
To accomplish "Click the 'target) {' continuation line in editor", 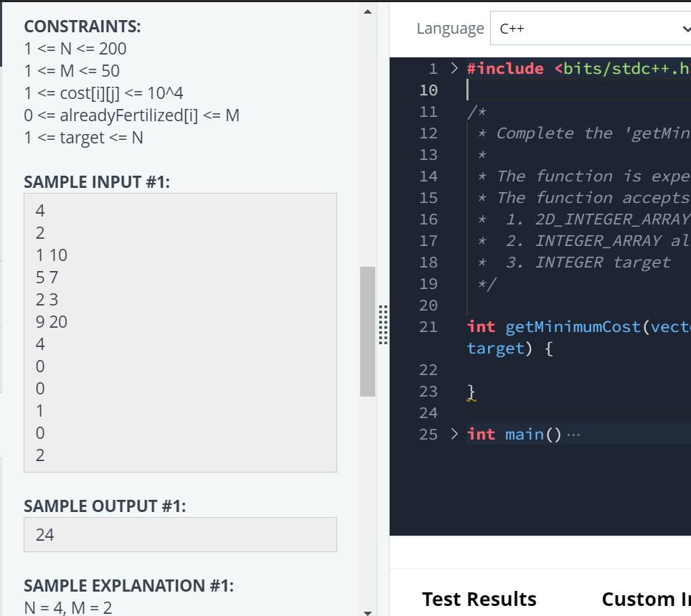I will [x=510, y=349].
